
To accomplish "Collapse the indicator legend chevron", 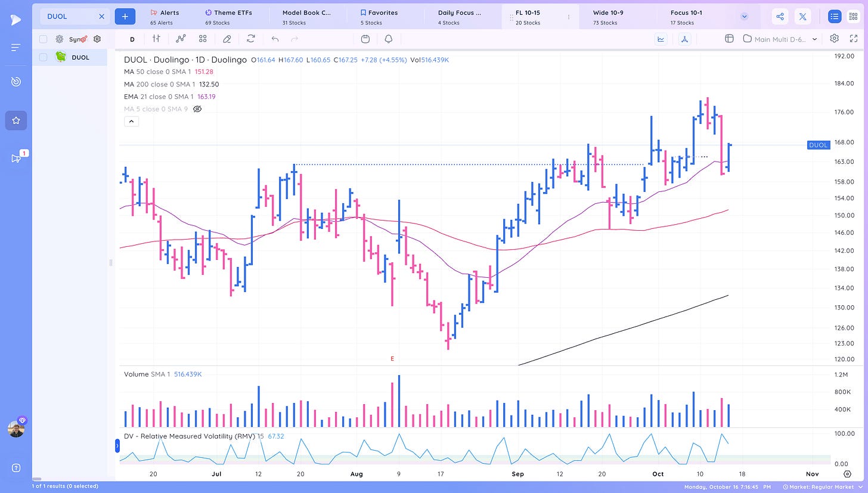I will (x=131, y=122).
